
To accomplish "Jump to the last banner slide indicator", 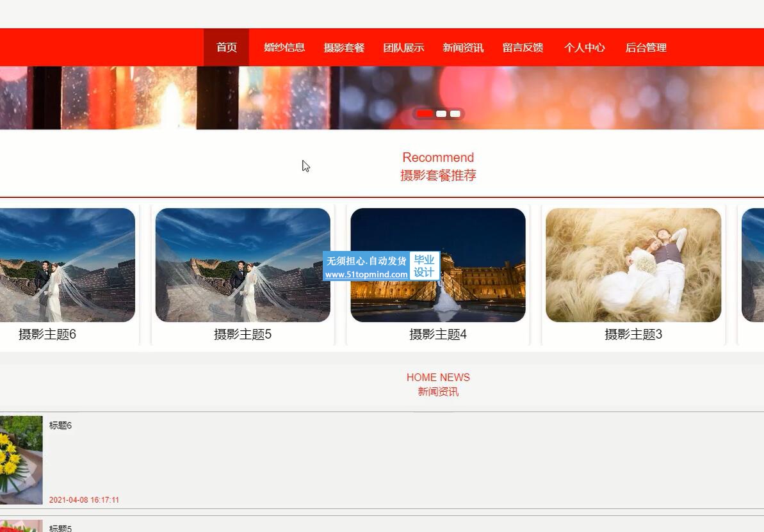I will 455,114.
